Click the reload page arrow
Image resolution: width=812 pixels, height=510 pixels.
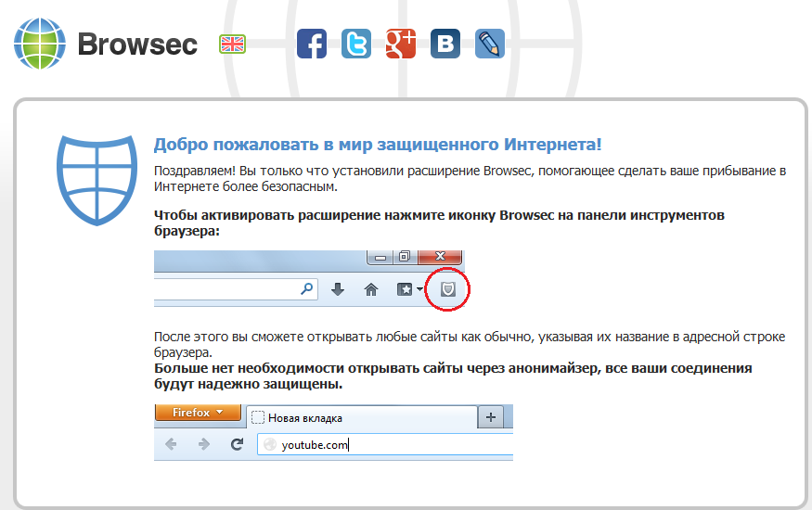tap(237, 444)
